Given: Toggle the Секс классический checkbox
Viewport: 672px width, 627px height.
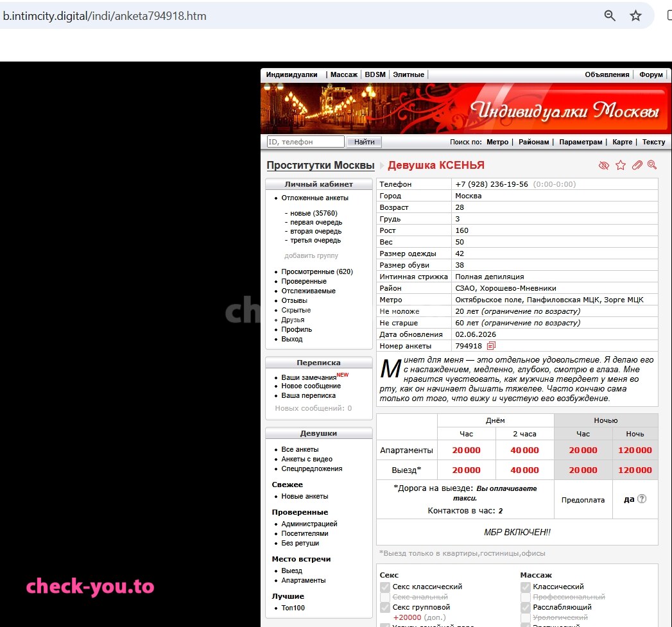Looking at the screenshot, I should (385, 587).
